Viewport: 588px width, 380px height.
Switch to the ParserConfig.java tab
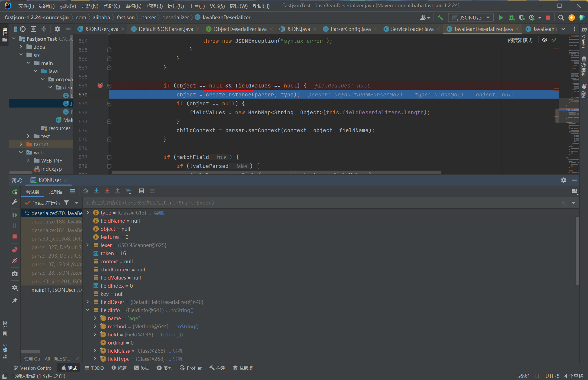point(350,29)
